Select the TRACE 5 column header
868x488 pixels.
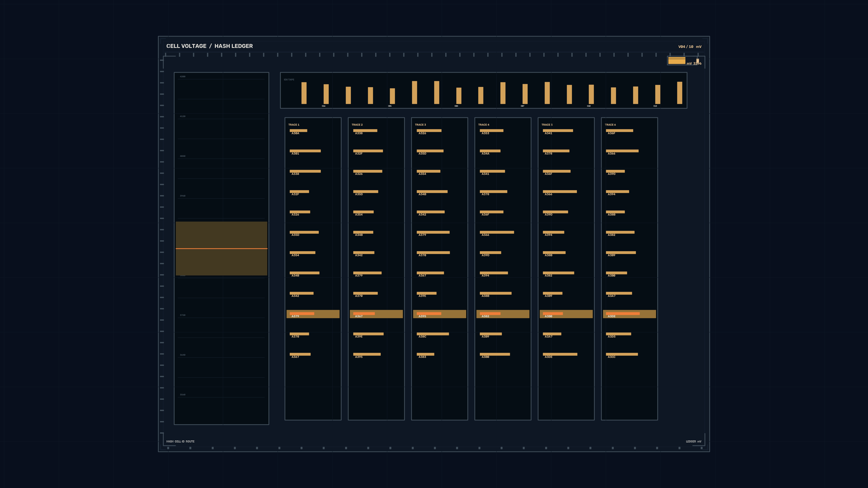pos(547,125)
